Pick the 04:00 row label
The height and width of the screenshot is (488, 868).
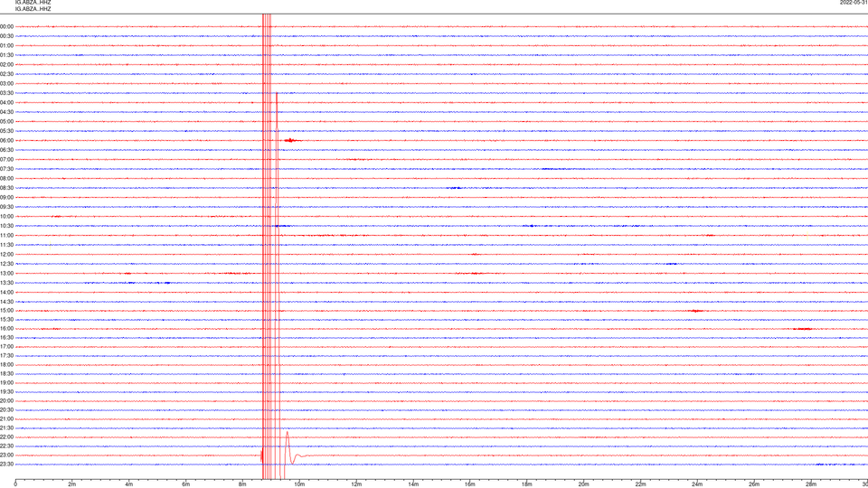pos(6,102)
